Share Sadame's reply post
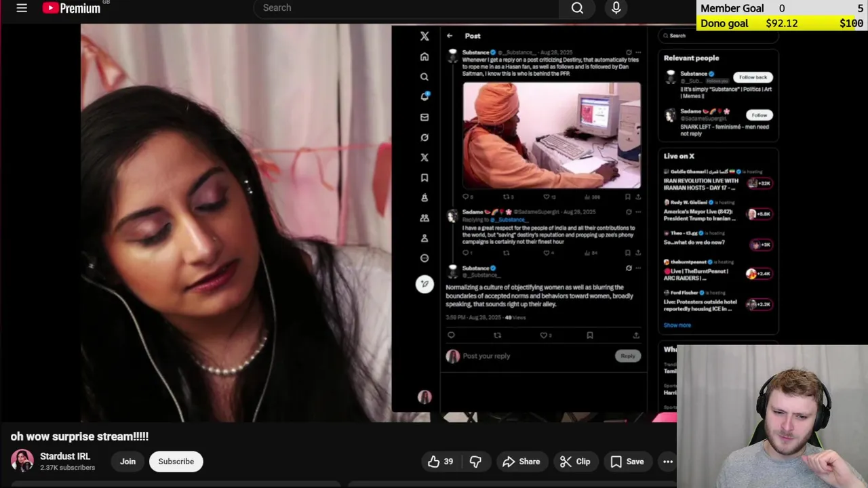 [x=638, y=253]
